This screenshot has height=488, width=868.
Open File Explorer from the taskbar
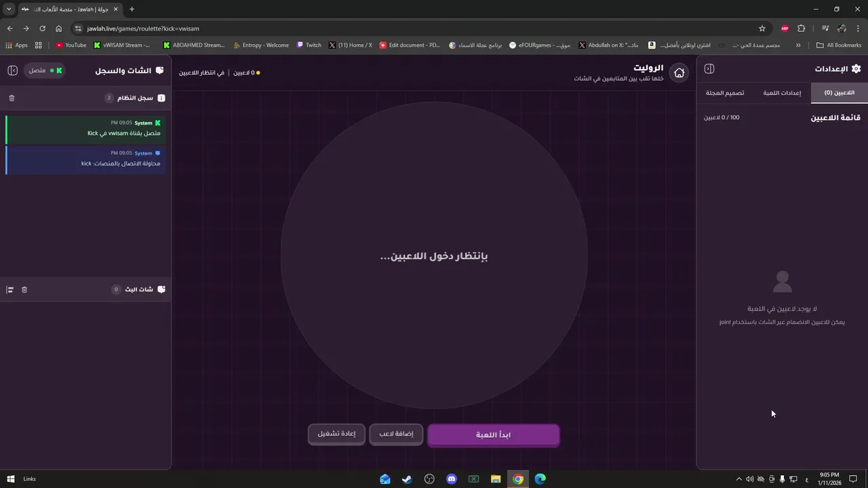click(496, 479)
